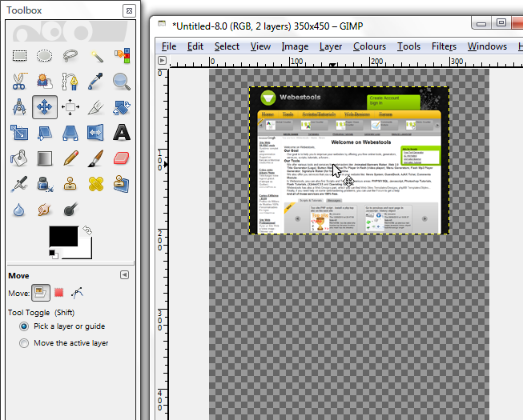The width and height of the screenshot is (523, 420).
Task: Open the Move tool options menu arrow
Action: tap(124, 274)
